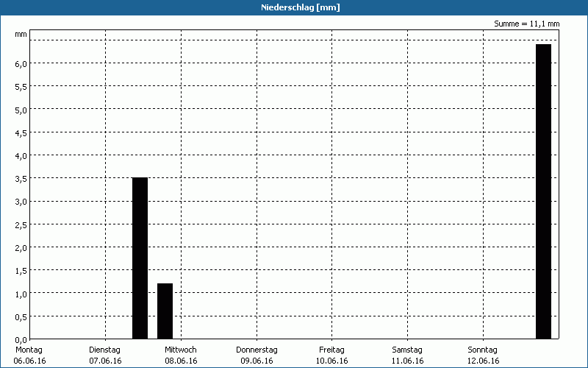Click the Samstag axis label
588x368 pixels.
click(x=407, y=350)
